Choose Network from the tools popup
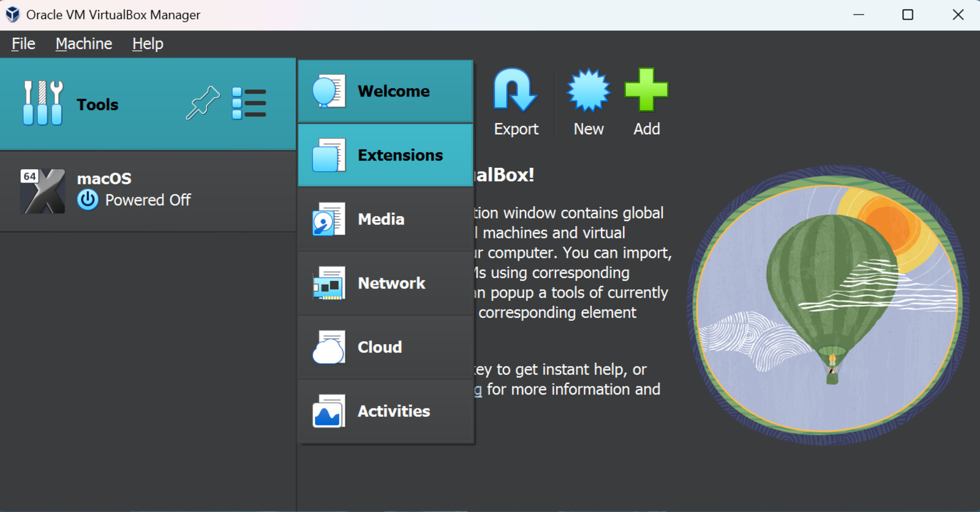The height and width of the screenshot is (512, 980). pyautogui.click(x=385, y=283)
